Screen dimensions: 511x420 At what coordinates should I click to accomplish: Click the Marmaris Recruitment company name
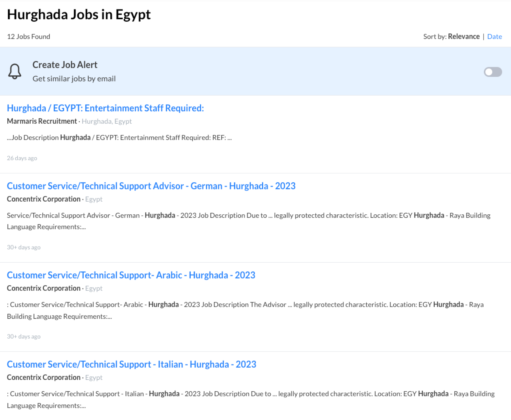42,121
